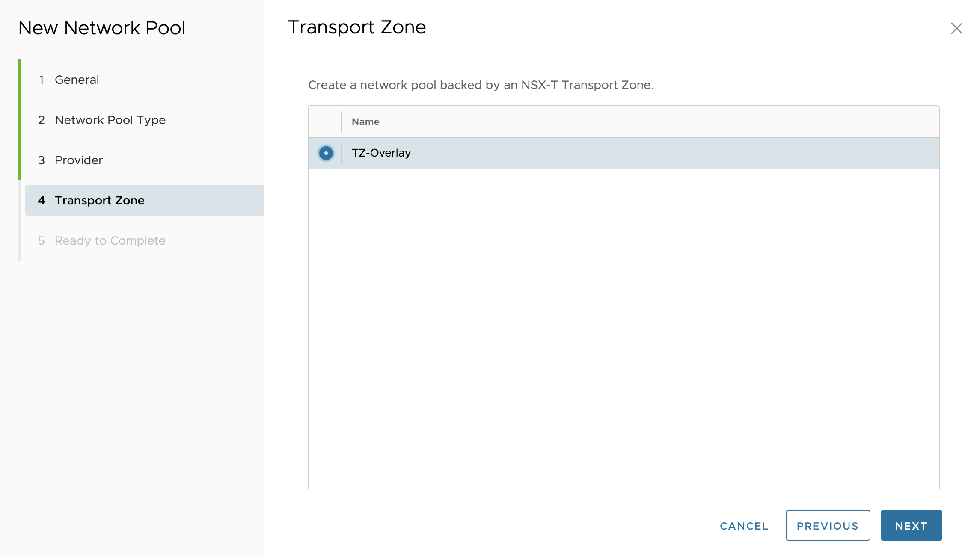Close the New Network Pool wizard
The image size is (980, 557).
coord(956,28)
